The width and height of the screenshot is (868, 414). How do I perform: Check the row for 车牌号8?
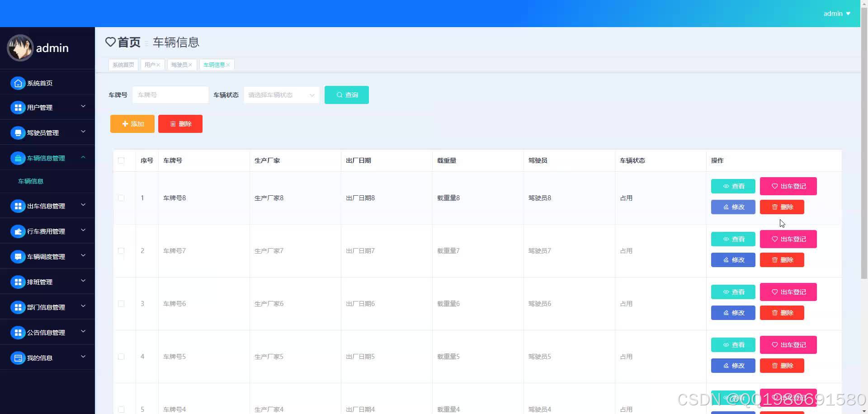121,198
